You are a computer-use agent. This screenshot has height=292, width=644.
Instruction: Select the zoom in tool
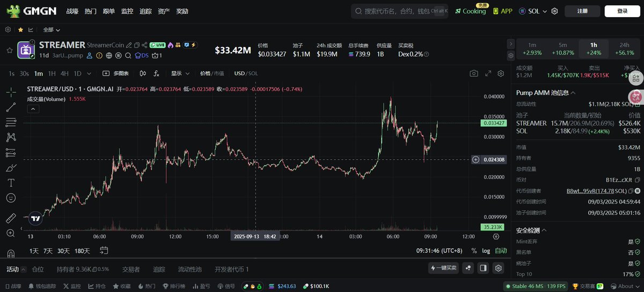click(11, 233)
